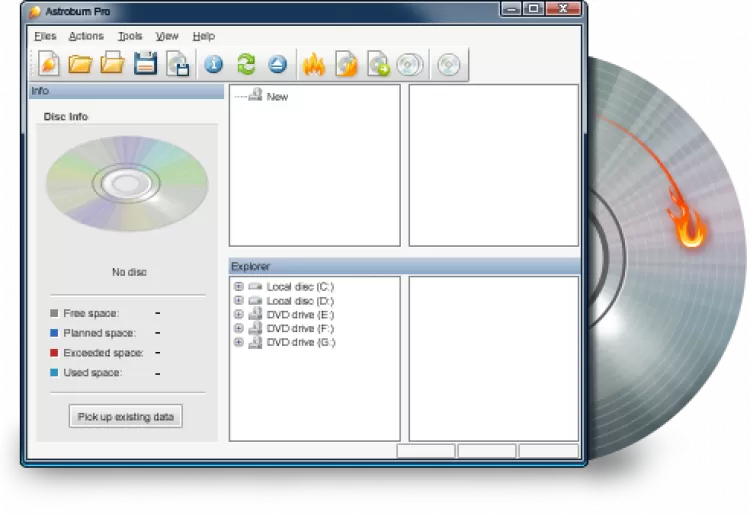Open the View menu
750x515 pixels.
click(167, 36)
